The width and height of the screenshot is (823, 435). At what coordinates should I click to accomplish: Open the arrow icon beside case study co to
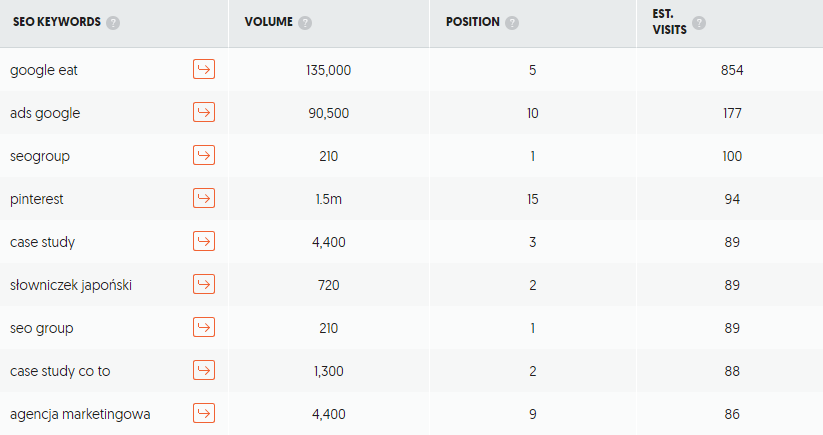tap(204, 370)
